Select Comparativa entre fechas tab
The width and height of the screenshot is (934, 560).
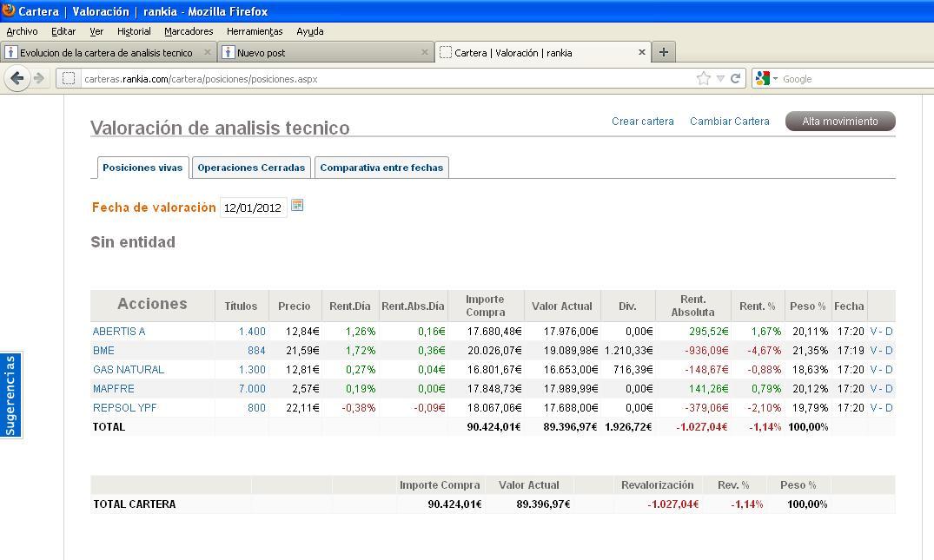point(381,168)
